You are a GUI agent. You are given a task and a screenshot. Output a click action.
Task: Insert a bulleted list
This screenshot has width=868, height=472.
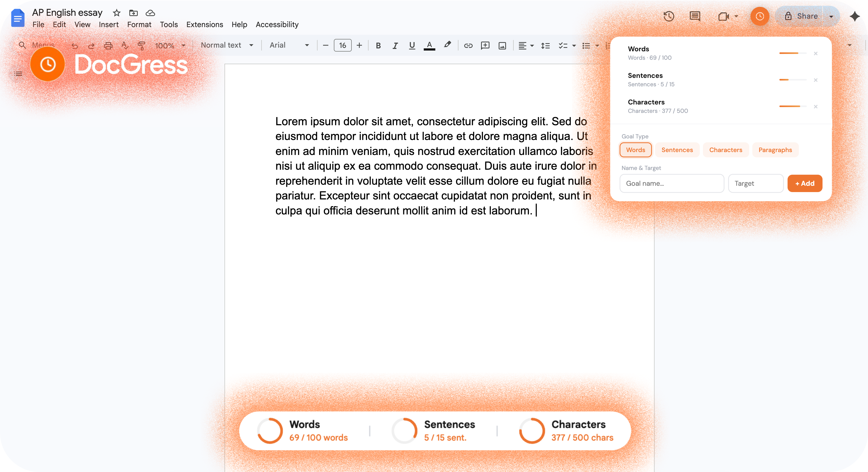586,46
